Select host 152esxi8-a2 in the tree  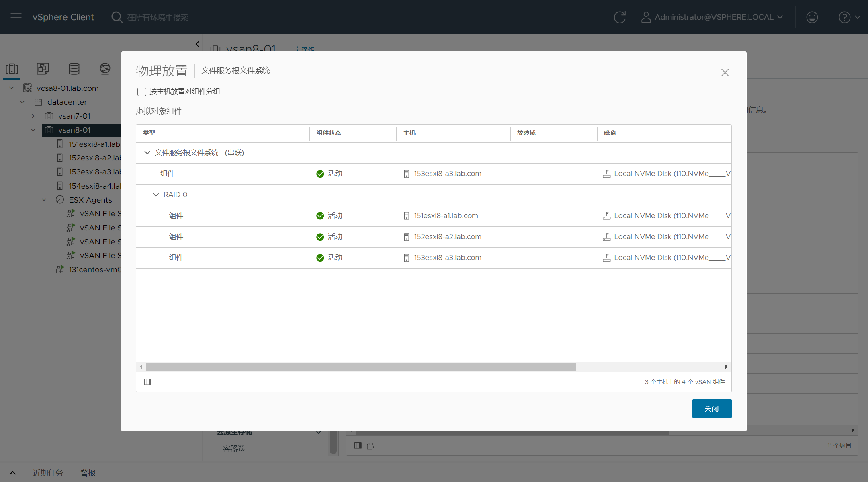pos(95,158)
